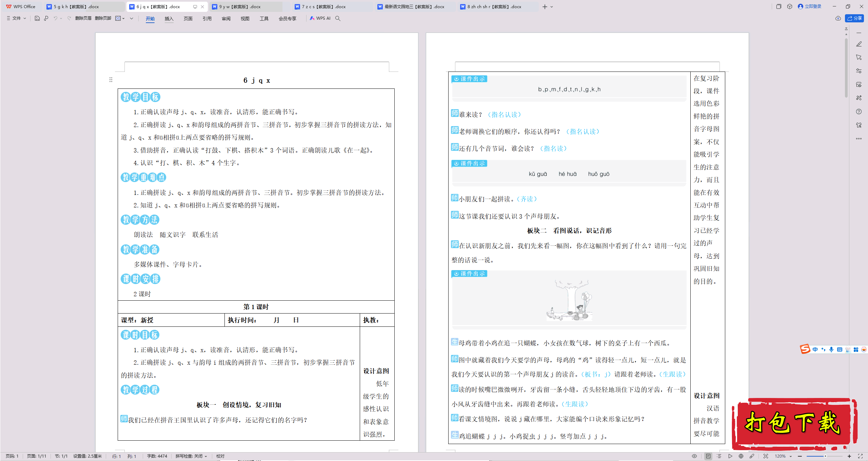Click the 删除页脚 button

(x=103, y=18)
